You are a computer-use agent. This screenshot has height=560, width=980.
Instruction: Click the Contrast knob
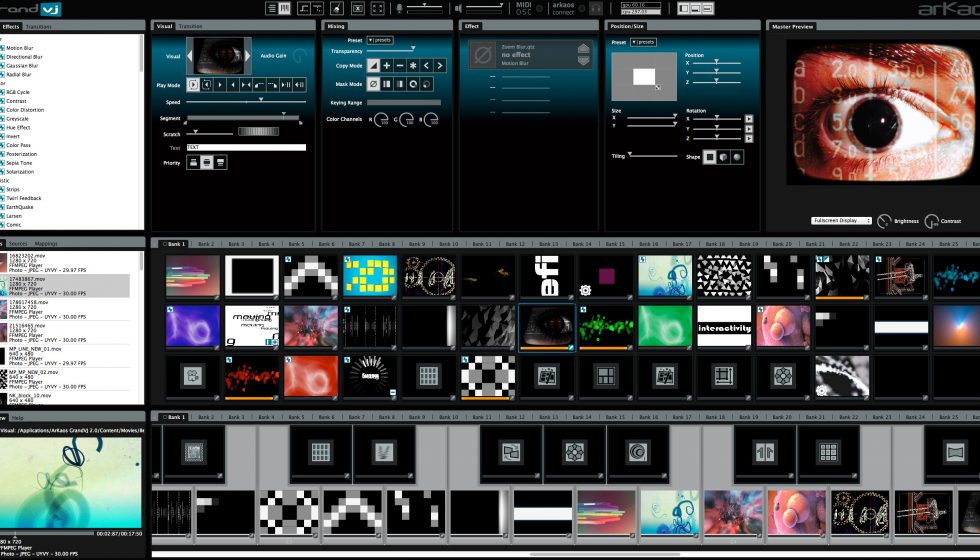coord(931,221)
